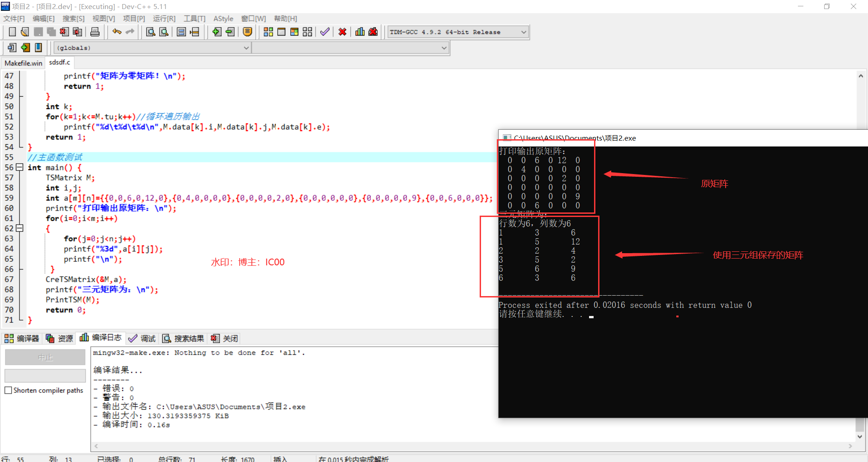Click the Go to function icon
The image size is (868, 462).
click(x=181, y=32)
